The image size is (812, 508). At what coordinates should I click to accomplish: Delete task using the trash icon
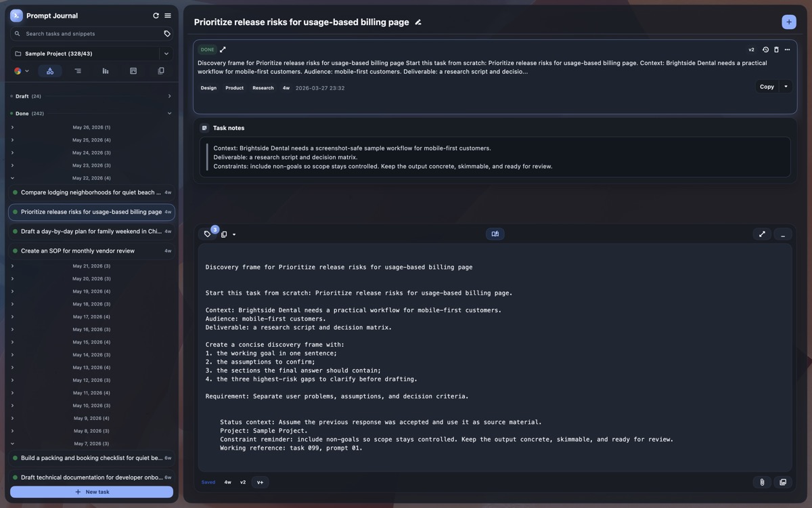click(x=776, y=49)
